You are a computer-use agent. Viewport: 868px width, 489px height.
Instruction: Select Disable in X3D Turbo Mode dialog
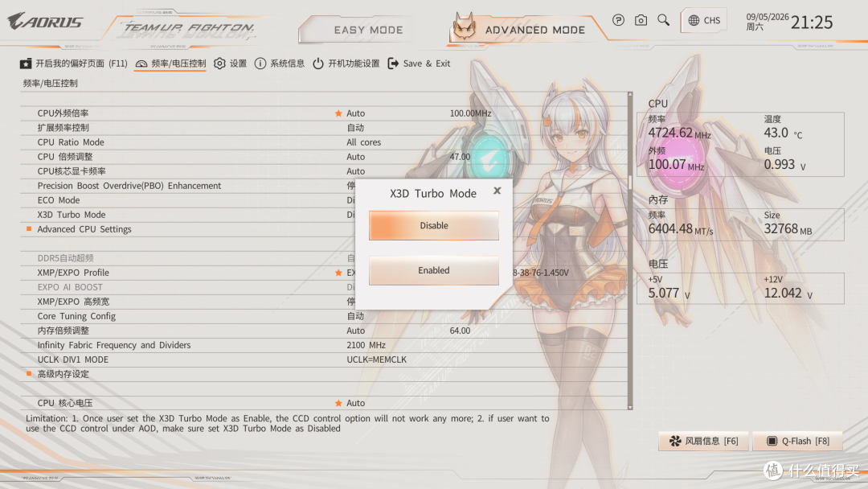tap(434, 225)
